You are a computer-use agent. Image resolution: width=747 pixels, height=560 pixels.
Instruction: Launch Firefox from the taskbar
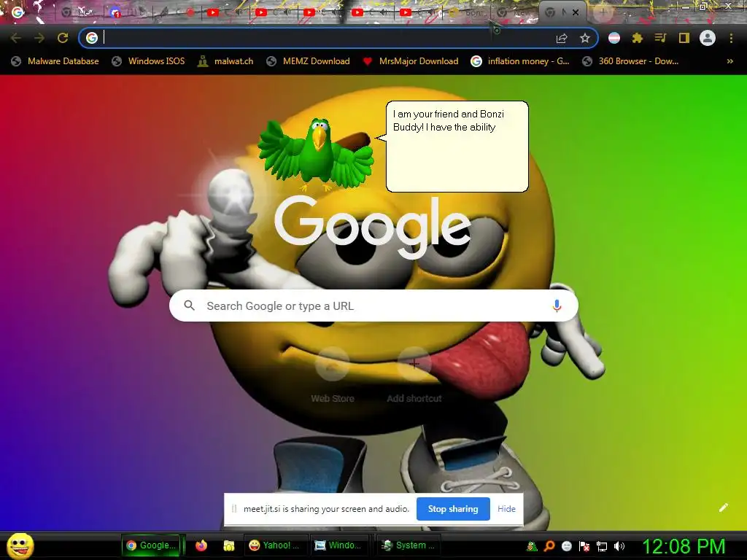click(x=201, y=545)
